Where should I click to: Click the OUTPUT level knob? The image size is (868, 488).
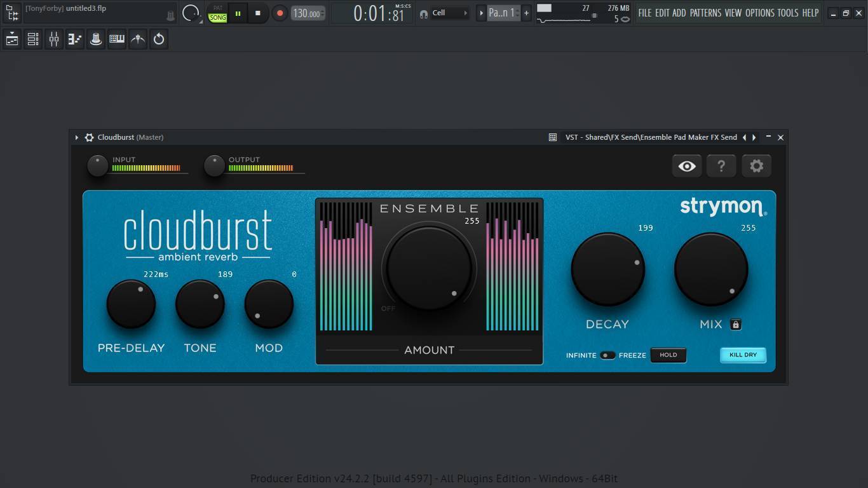[x=214, y=165]
